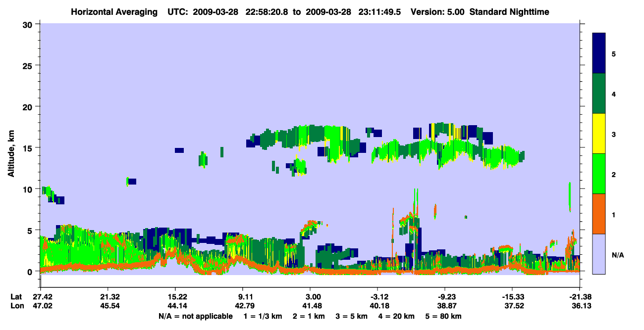Click the dark green color bar segment labeled 4

(599, 94)
